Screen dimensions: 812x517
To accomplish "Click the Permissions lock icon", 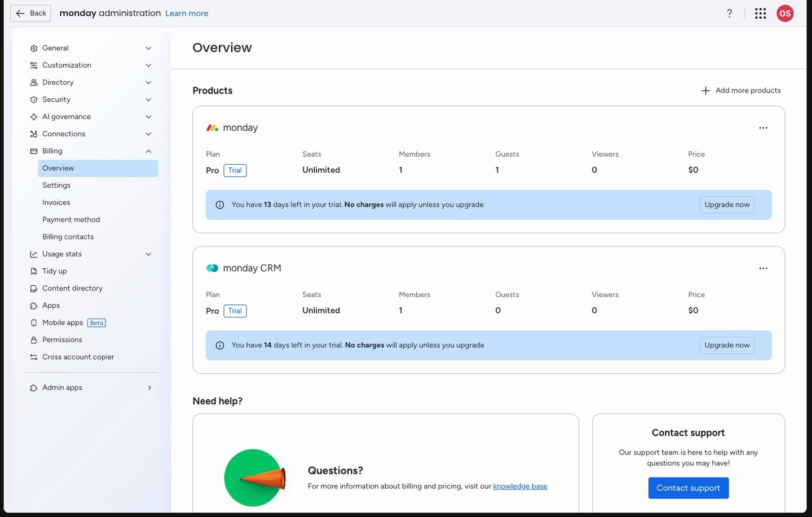I will coord(34,340).
